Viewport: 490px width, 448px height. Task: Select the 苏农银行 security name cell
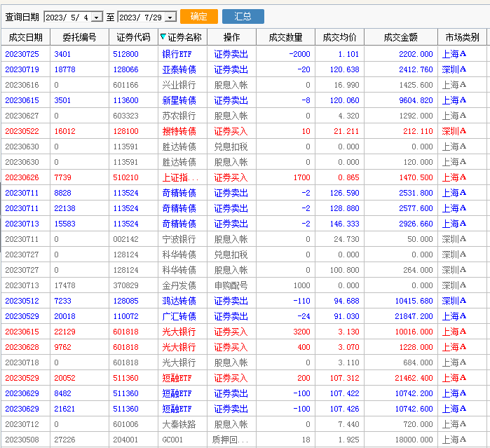(179, 116)
